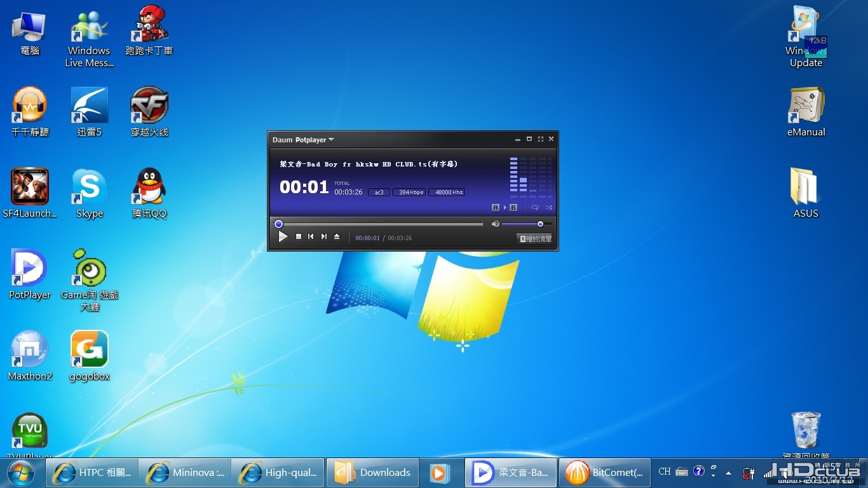Image resolution: width=868 pixels, height=488 pixels.
Task: Set A-B repeat end point B
Action: pos(513,207)
